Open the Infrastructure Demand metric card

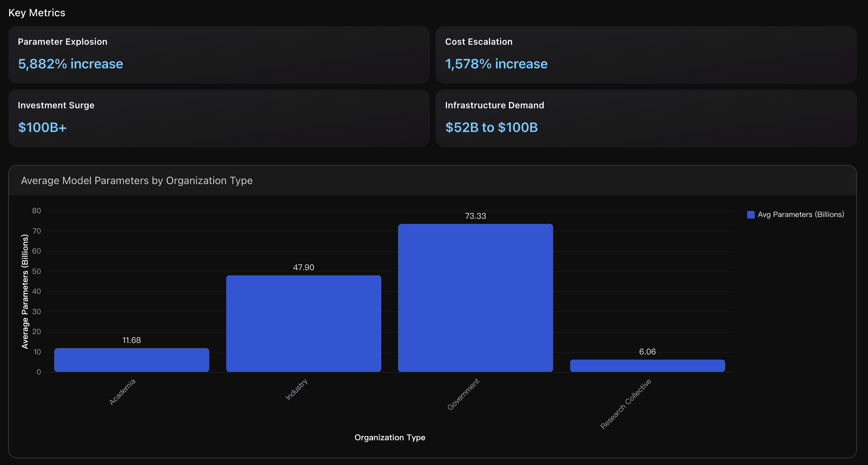point(646,118)
